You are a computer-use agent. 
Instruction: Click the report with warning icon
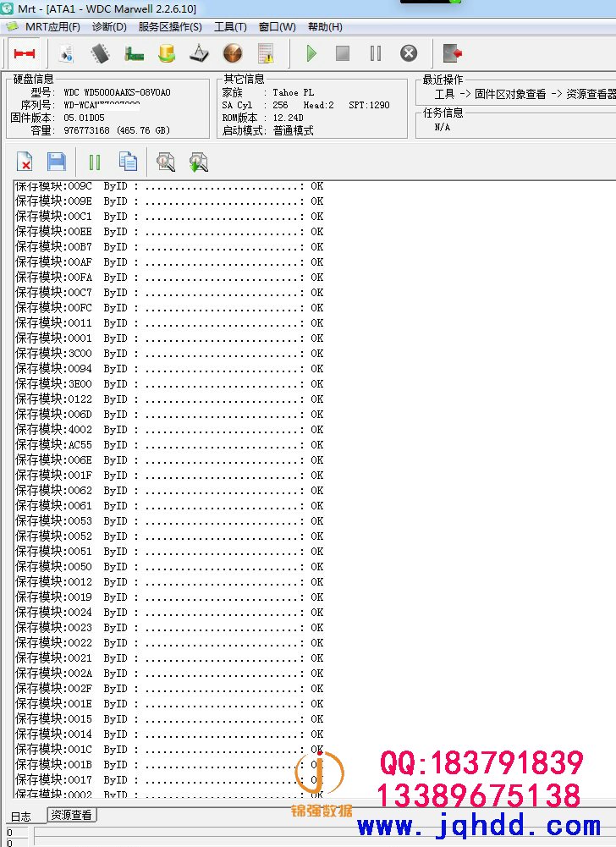tap(266, 53)
